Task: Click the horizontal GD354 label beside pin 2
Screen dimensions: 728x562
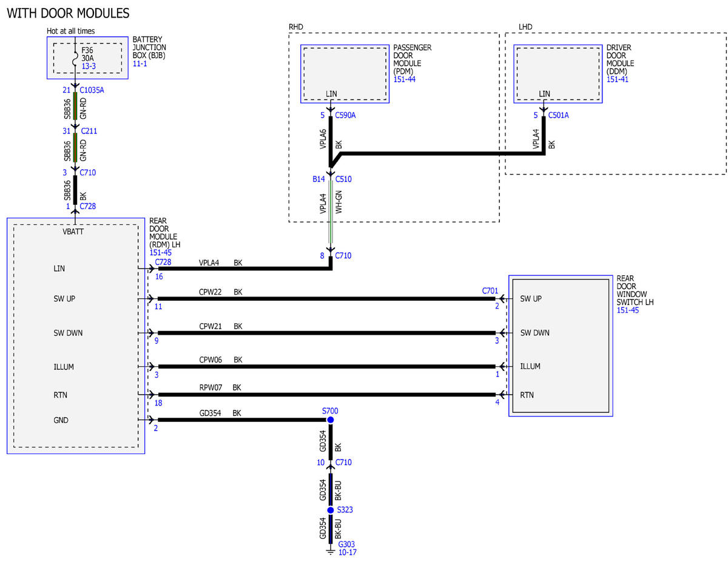Action: pyautogui.click(x=210, y=413)
